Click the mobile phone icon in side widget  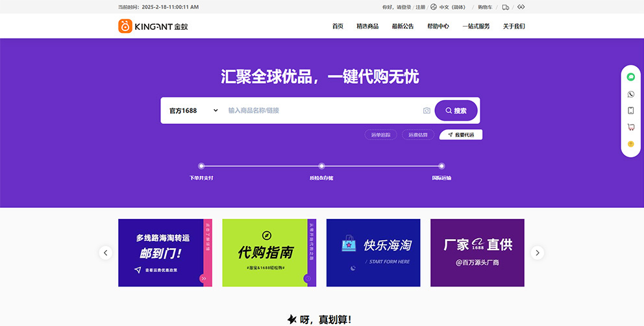pos(631,110)
